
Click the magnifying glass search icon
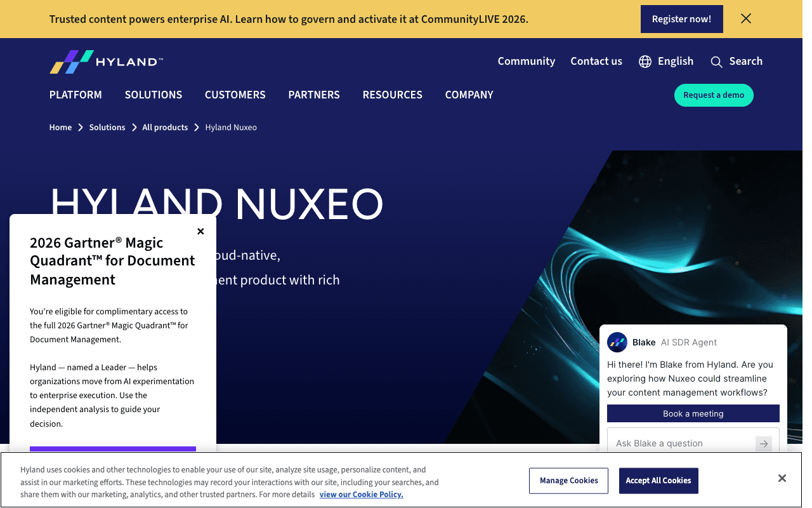[x=716, y=62]
